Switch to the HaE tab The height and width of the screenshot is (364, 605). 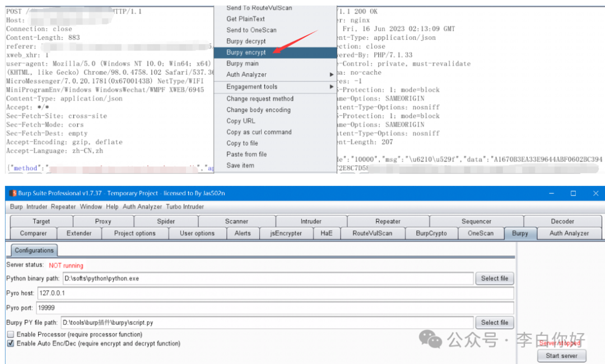click(x=327, y=234)
